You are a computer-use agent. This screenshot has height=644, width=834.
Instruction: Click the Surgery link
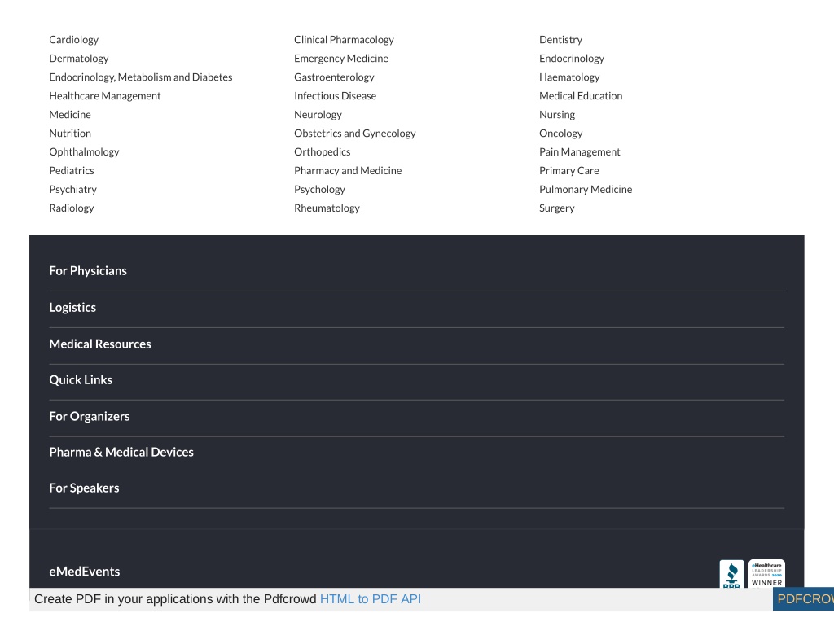pyautogui.click(x=557, y=208)
